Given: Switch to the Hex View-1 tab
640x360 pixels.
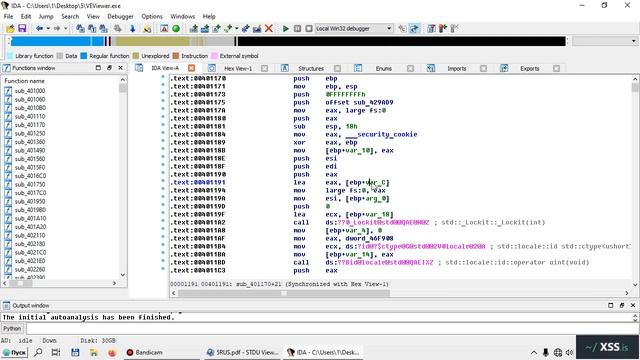Looking at the screenshot, I should click(x=238, y=68).
